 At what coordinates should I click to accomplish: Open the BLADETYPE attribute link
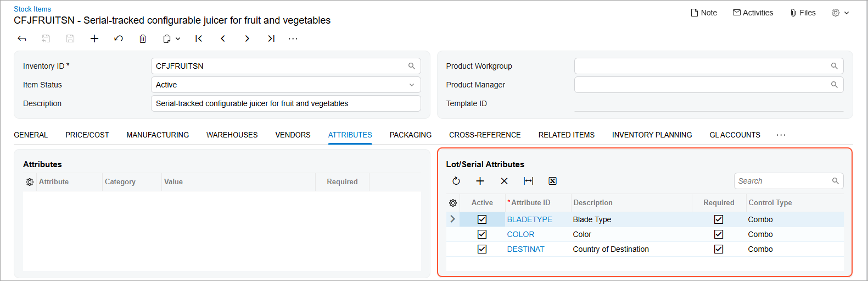(529, 219)
